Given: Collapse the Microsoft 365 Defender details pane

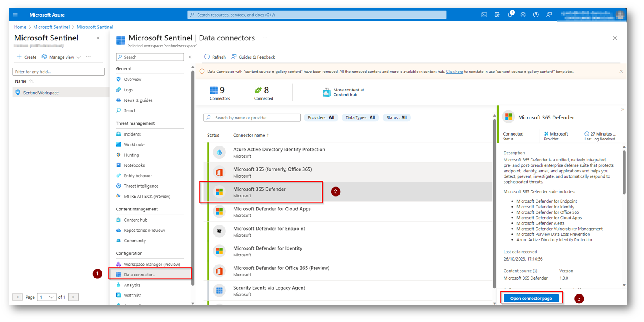Looking at the screenshot, I should coord(623,110).
